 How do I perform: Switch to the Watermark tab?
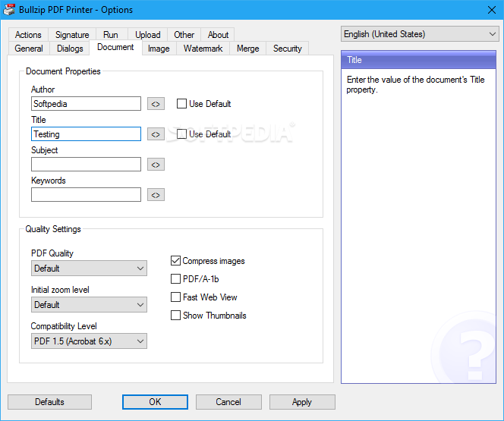[x=203, y=49]
